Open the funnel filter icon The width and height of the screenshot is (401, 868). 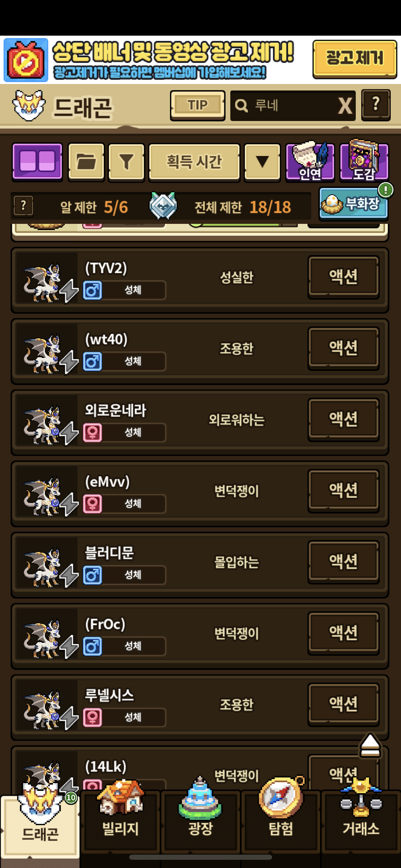(126, 162)
